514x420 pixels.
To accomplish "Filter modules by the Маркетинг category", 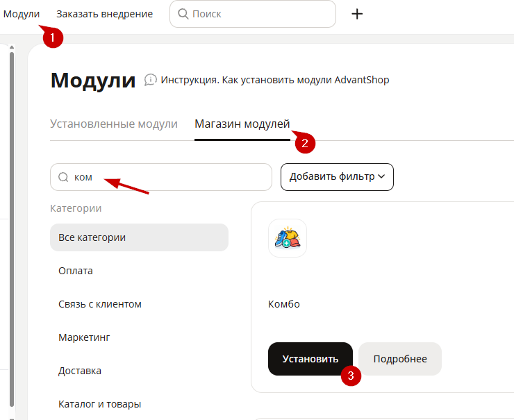I will coord(84,337).
